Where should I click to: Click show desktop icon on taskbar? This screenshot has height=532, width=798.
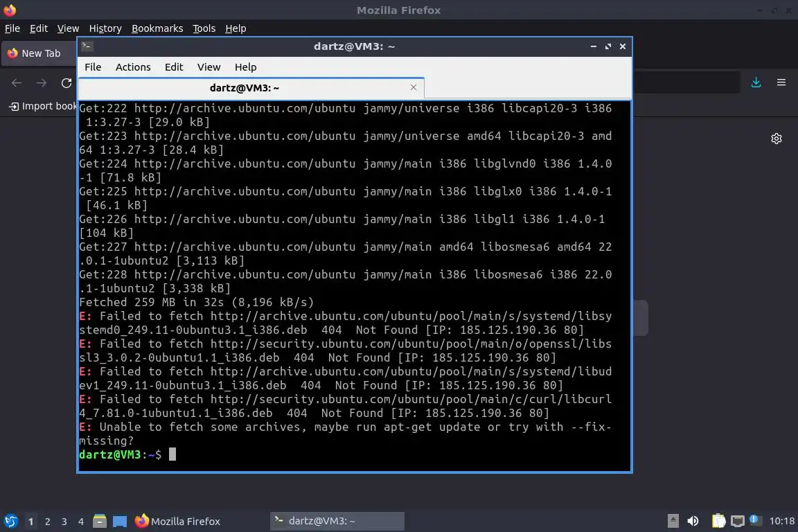[120, 522]
